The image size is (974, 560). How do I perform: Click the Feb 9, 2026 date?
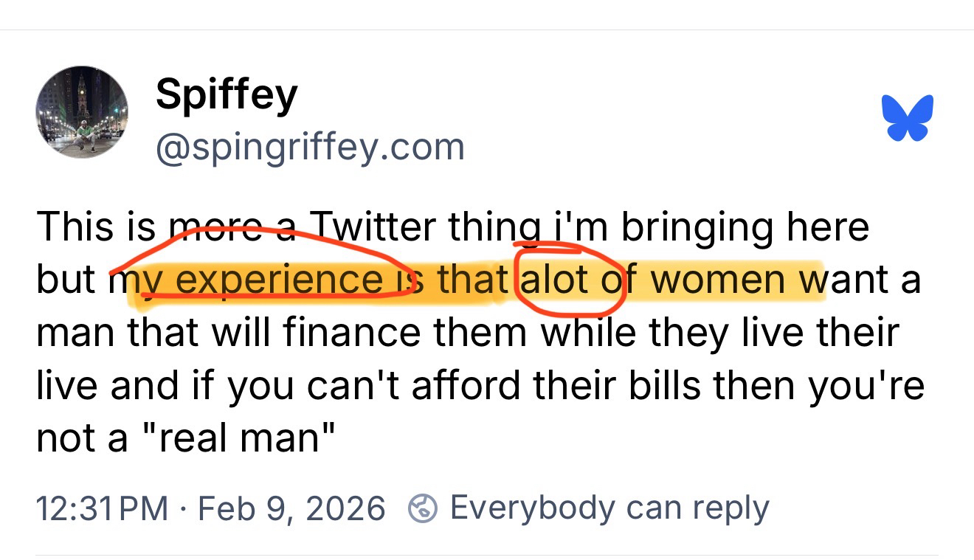[291, 508]
